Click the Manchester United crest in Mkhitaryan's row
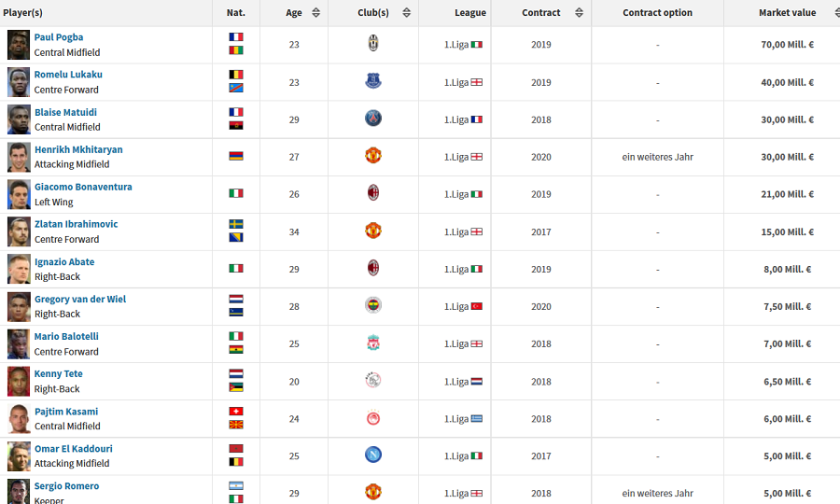 [373, 156]
